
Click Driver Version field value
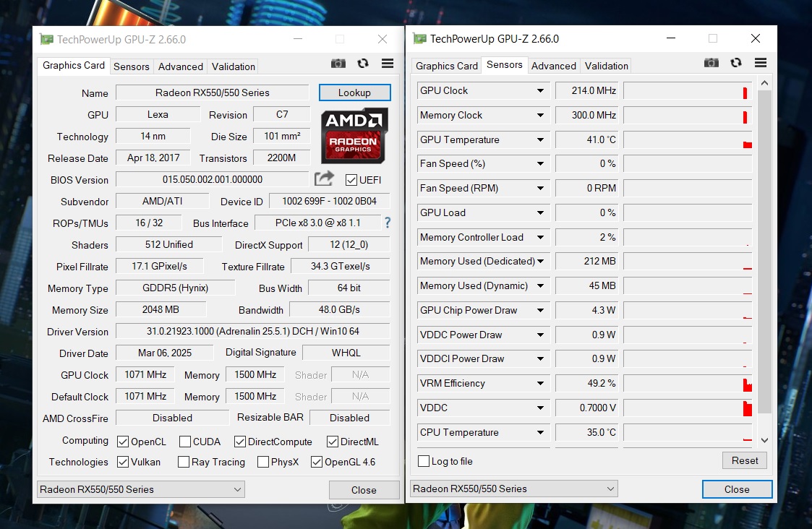[x=253, y=331]
